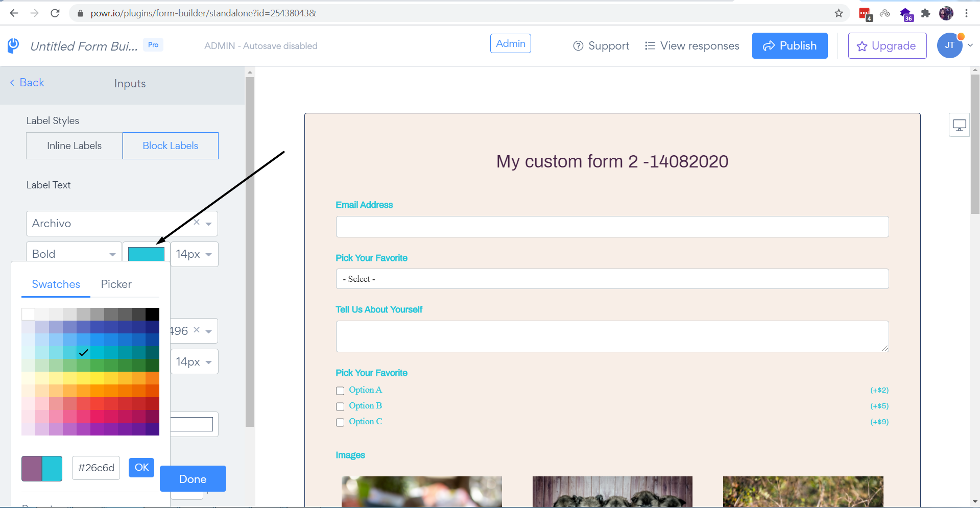This screenshot has height=508, width=980.
Task: Open the desktop preview toggle icon
Action: pyautogui.click(x=959, y=124)
